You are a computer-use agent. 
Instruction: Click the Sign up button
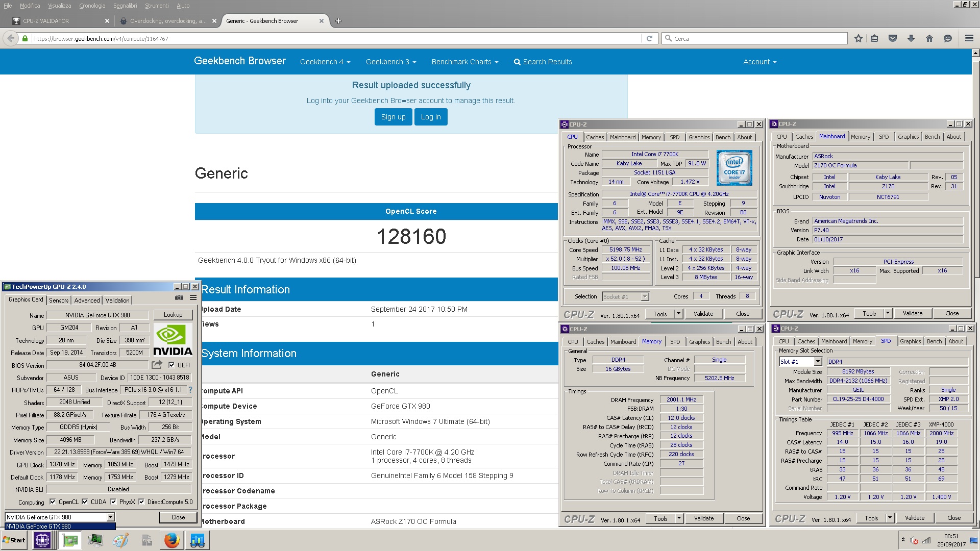[393, 117]
